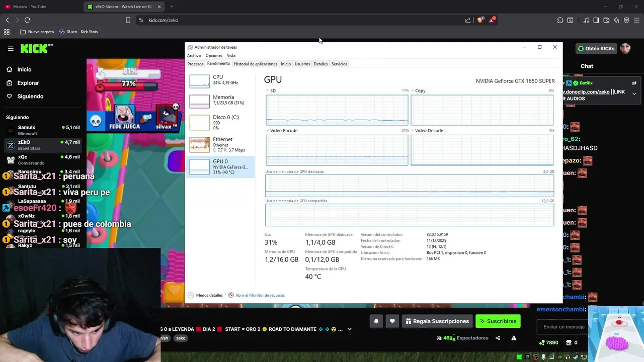Viewport: 644px width, 362px height.
Task: Expand the Video Encode graph dropdown
Action: pyautogui.click(x=268, y=131)
